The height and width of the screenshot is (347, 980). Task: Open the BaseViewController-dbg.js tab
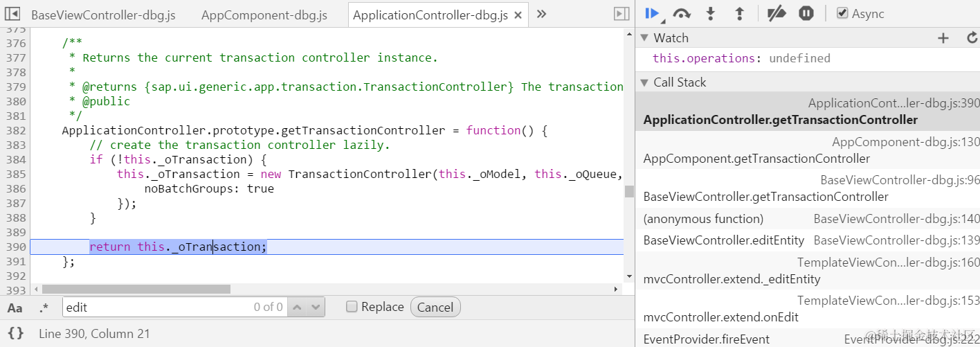[102, 15]
